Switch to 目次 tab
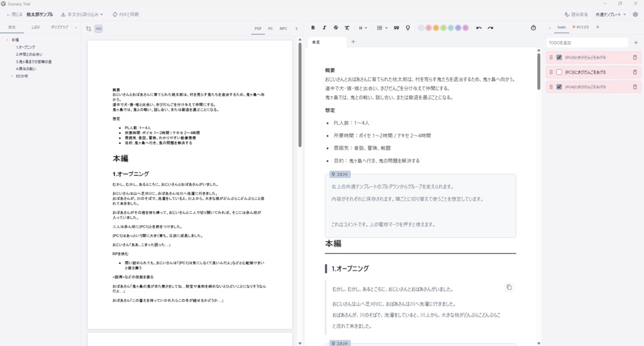Viewport: 644px width, 346px height. click(x=12, y=27)
